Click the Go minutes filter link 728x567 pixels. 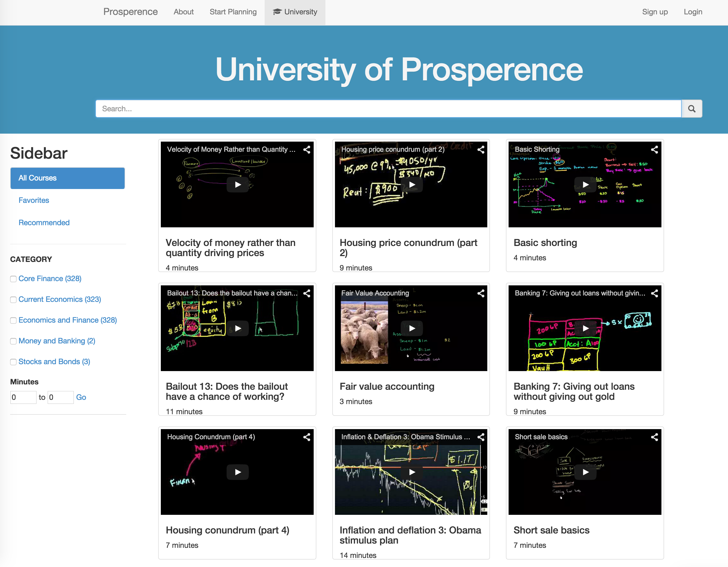[x=81, y=397]
